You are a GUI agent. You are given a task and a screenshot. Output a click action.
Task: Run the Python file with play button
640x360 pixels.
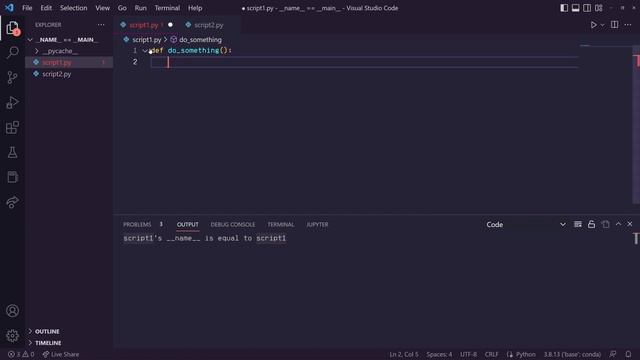pos(593,25)
